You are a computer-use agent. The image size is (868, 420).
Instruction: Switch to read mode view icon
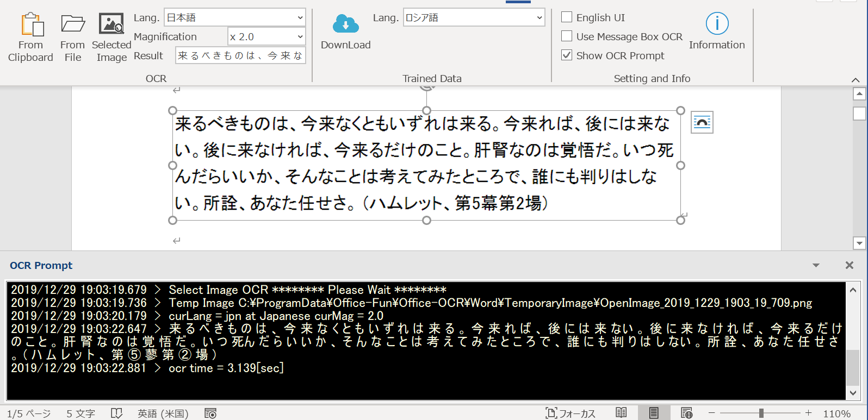pos(621,413)
